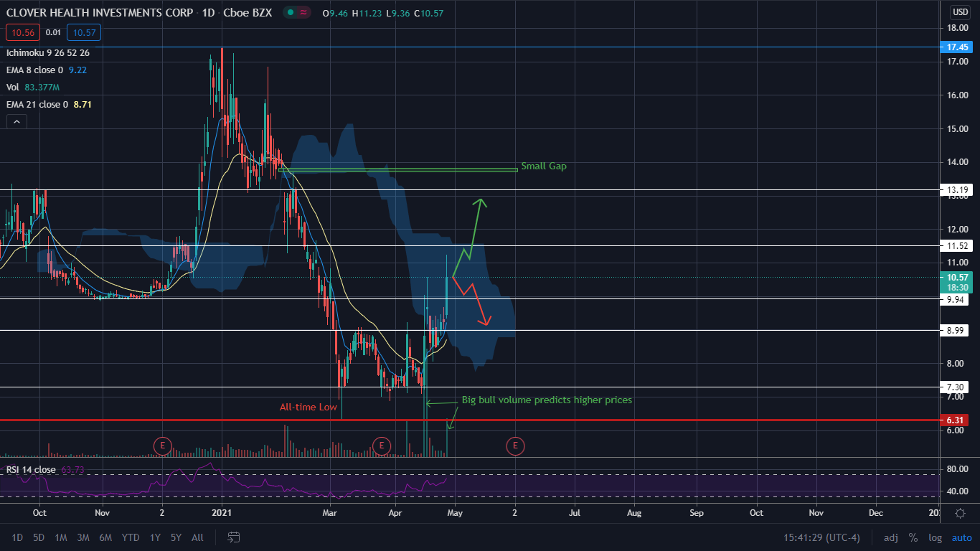Click the Small Gap annotation text
The image size is (980, 551).
(544, 166)
